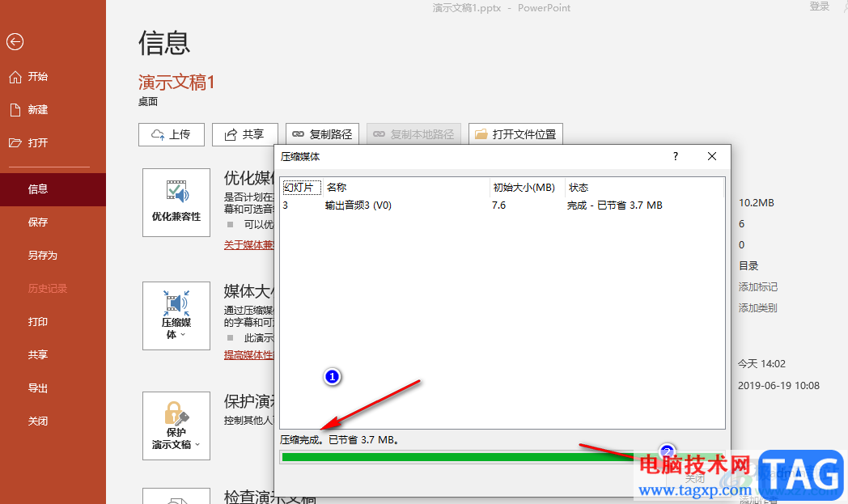Click the 优化兼容性 button
Image resolution: width=848 pixels, height=504 pixels.
[x=176, y=202]
